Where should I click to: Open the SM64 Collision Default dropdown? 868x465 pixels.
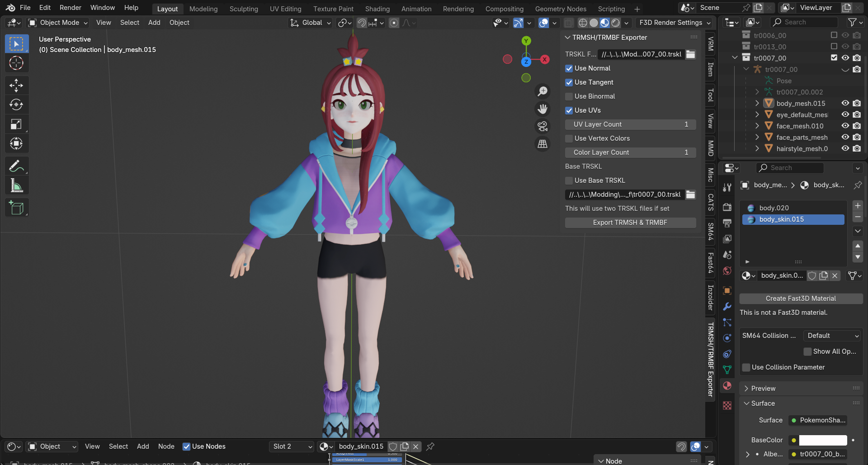click(x=832, y=336)
